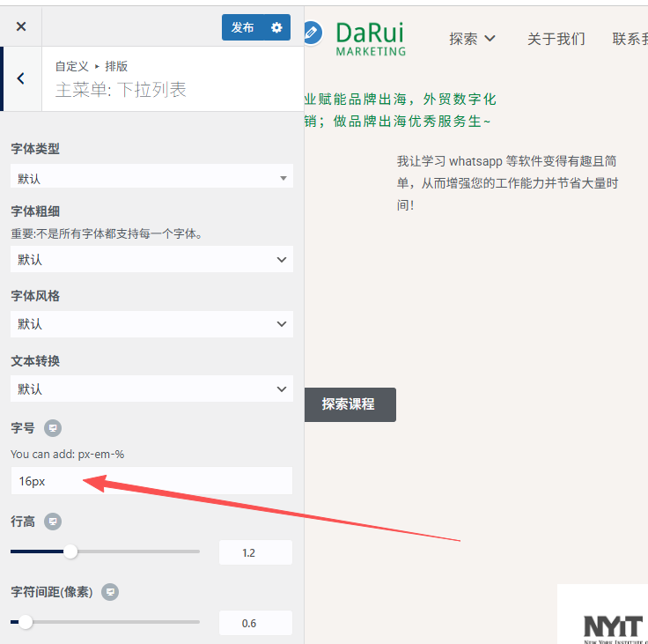Click the blue pencil edit shortcut icon
The image size is (648, 644).
(311, 33)
